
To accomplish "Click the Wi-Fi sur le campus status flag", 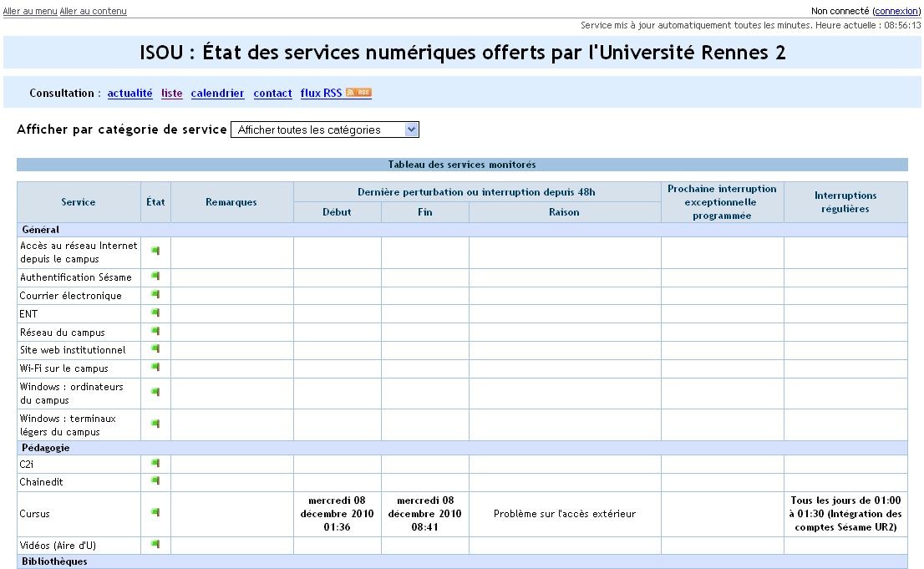I will pyautogui.click(x=155, y=368).
